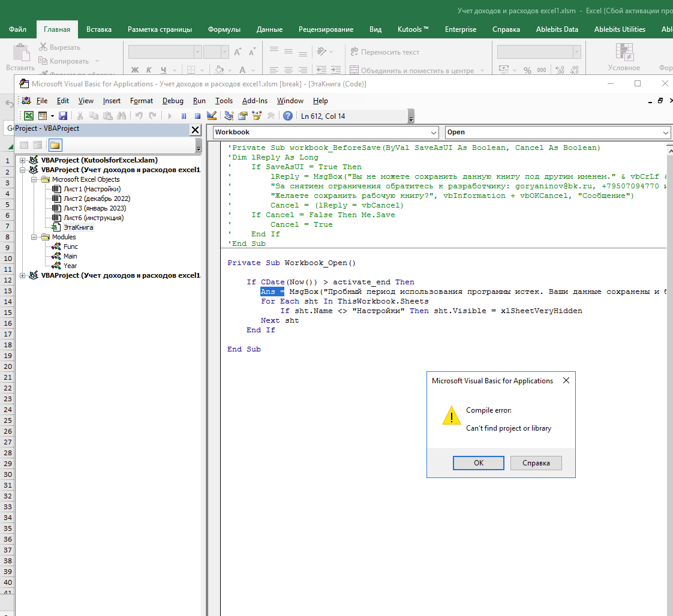Click the Reset stop square icon

[x=197, y=116]
